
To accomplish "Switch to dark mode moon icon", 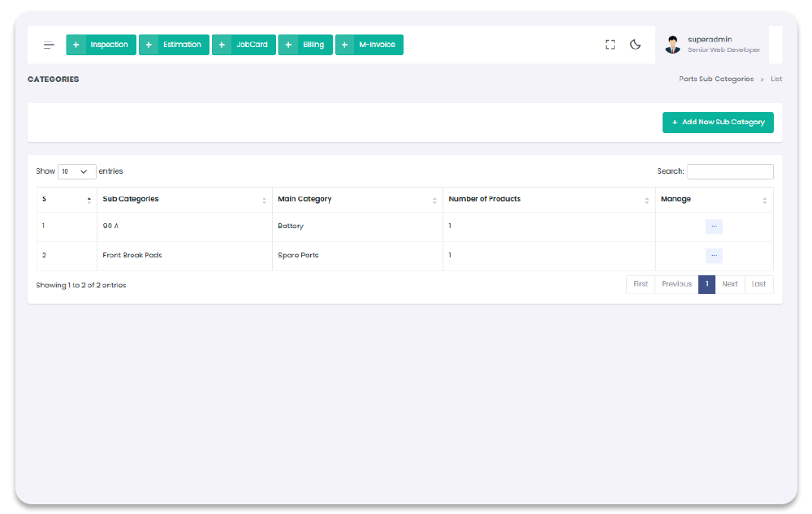I will pyautogui.click(x=636, y=45).
